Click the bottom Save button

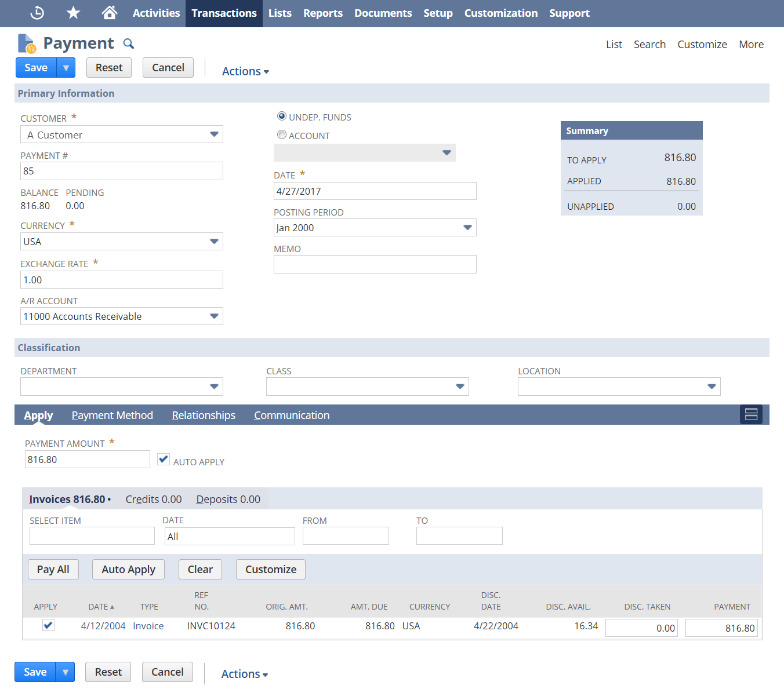[35, 672]
